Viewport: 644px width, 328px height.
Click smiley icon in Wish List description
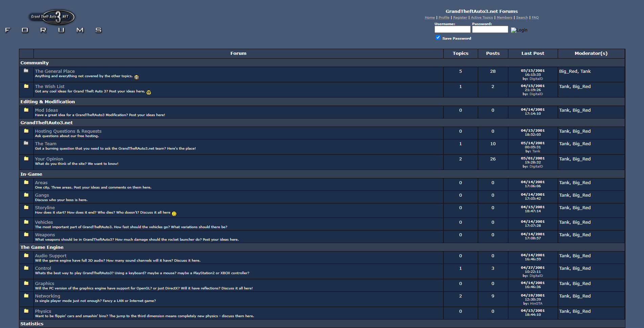tap(149, 92)
